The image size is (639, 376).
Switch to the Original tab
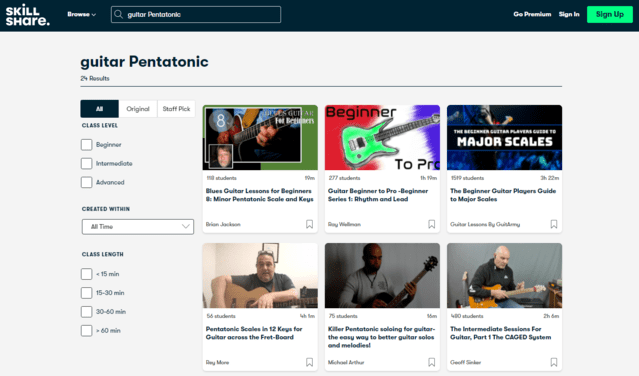(x=138, y=109)
